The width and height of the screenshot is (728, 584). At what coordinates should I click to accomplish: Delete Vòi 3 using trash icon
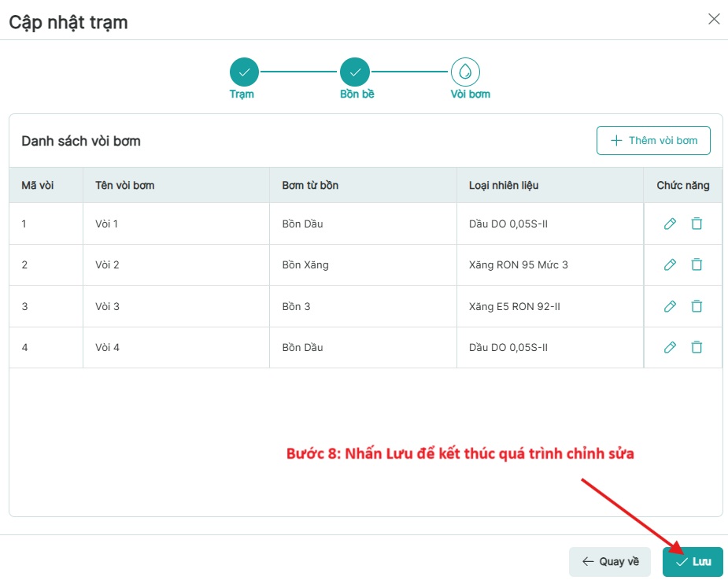click(x=697, y=306)
